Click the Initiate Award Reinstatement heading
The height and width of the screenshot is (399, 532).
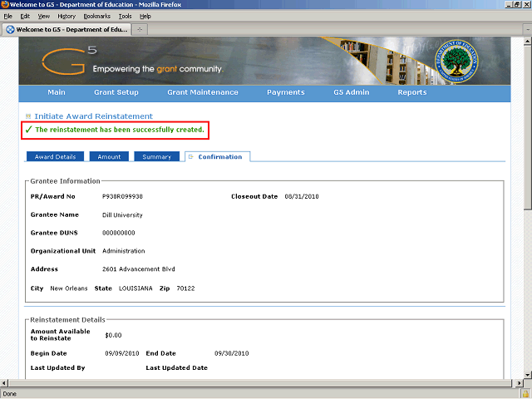click(94, 116)
